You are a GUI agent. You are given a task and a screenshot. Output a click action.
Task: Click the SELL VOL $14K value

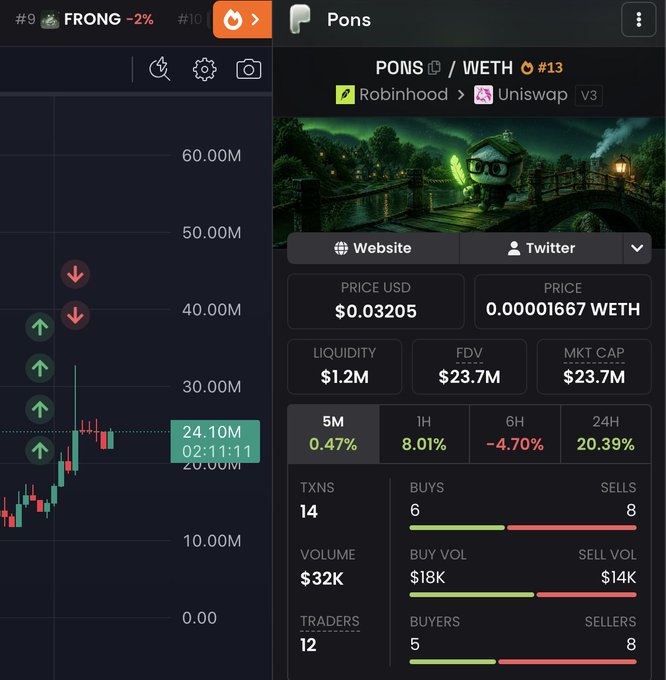click(x=618, y=577)
